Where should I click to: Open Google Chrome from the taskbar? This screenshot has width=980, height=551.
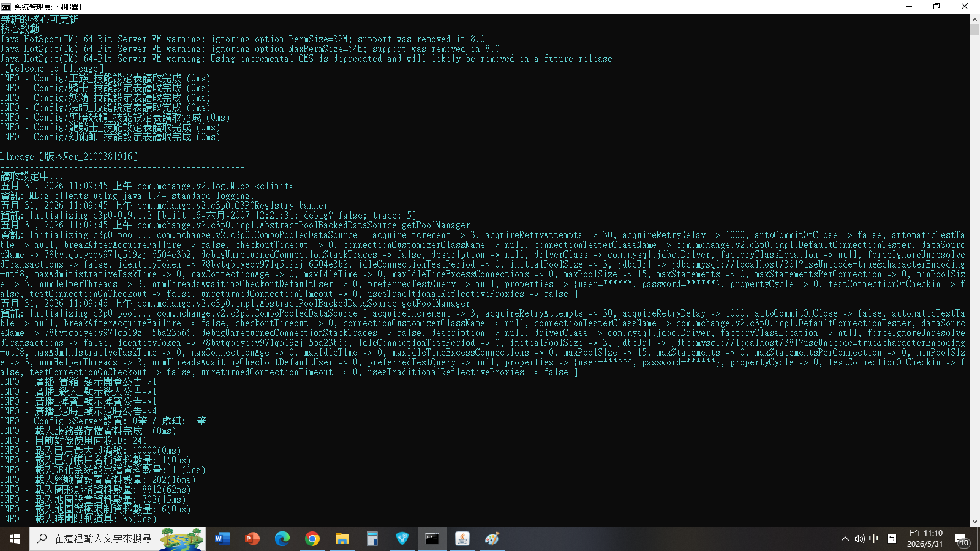(312, 539)
